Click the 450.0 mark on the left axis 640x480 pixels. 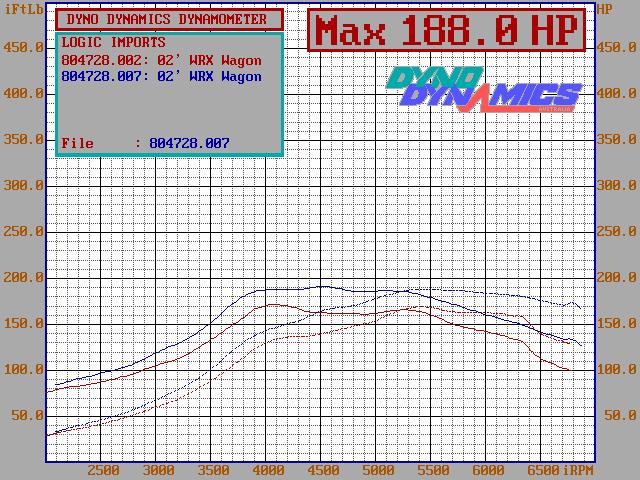pos(24,47)
